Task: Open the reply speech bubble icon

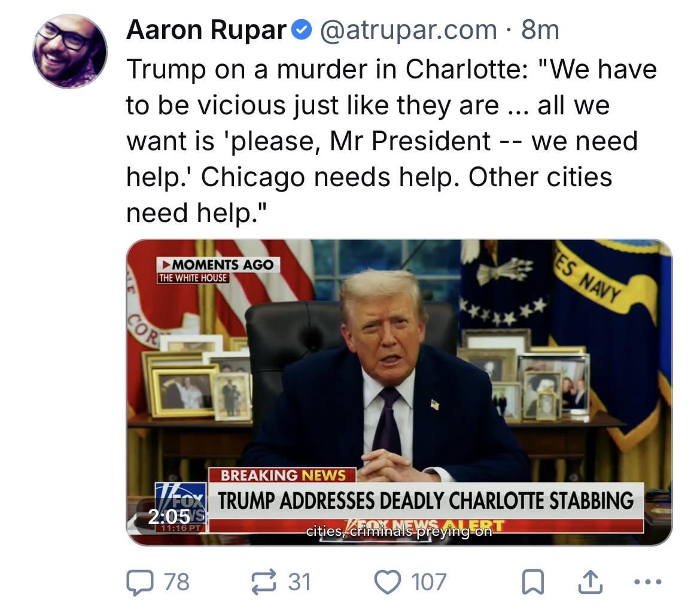Action: 140,582
